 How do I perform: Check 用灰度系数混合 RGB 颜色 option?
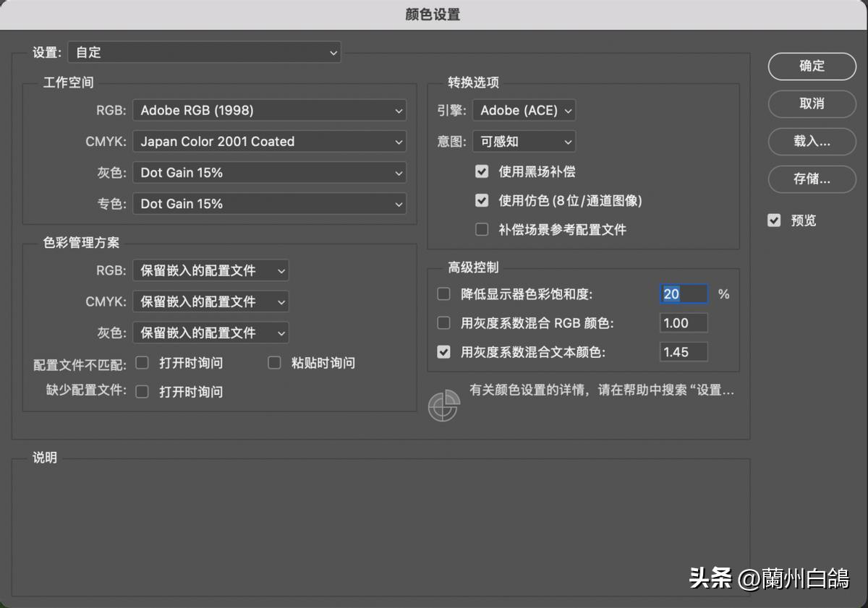pyautogui.click(x=444, y=323)
